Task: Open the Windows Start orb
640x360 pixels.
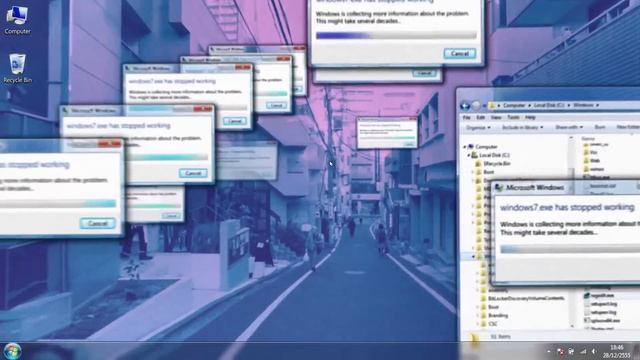Action: click(12, 351)
